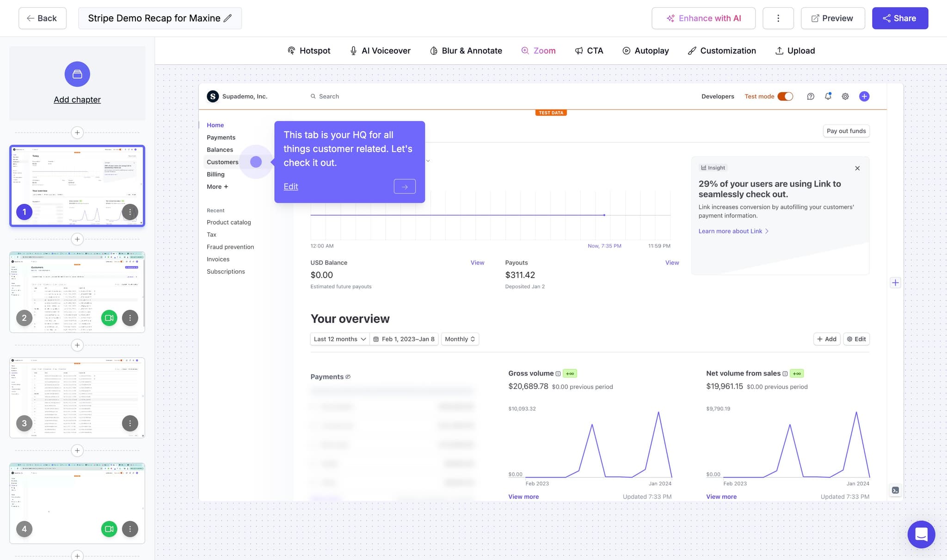Toggle the hidden-eye icon next to Payments

coord(348,377)
